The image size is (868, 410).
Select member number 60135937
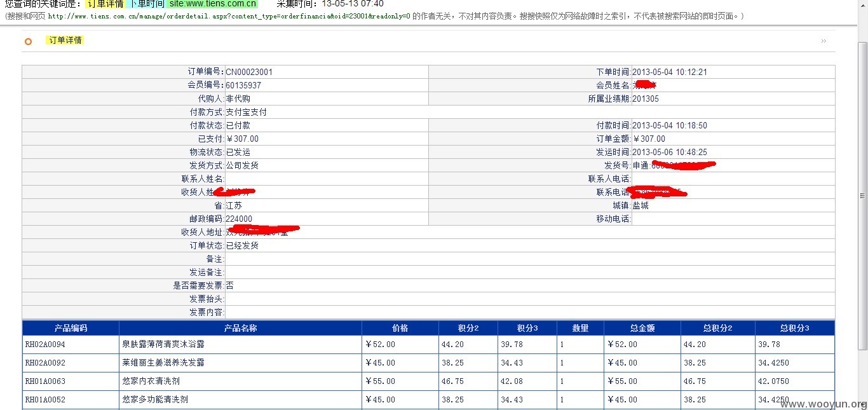243,86
